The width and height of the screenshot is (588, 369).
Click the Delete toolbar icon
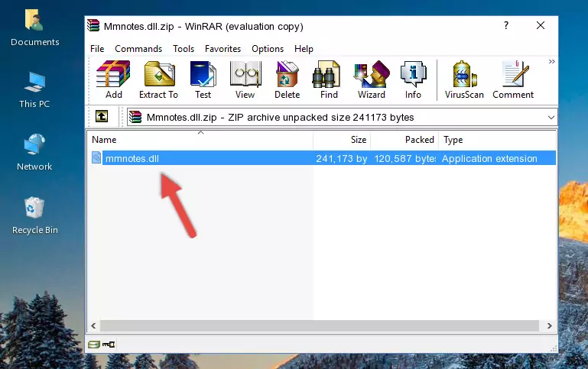pos(288,79)
